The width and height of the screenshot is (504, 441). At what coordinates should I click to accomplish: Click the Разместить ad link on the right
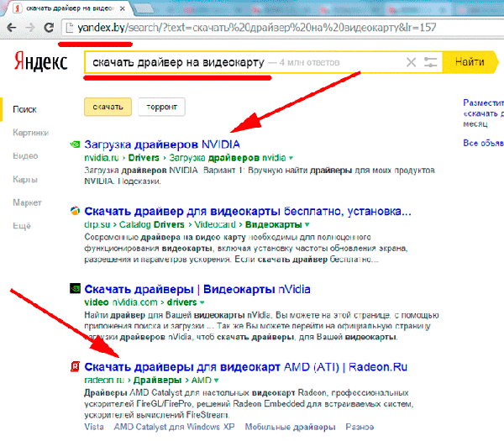pos(484,102)
